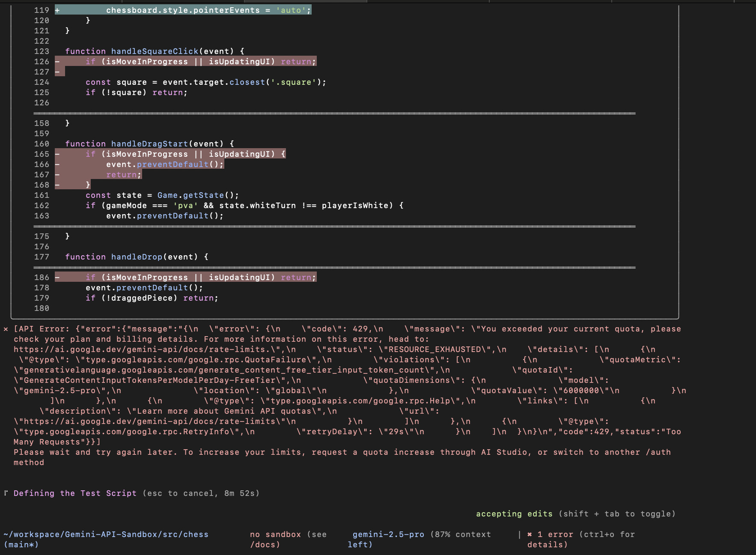
Task: Click '(esc to cancel, 8m 52s)' timer text
Action: [201, 493]
